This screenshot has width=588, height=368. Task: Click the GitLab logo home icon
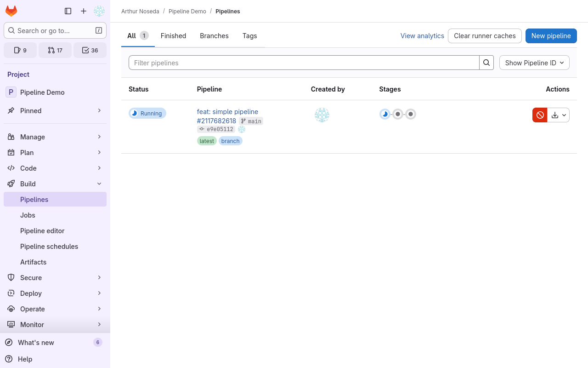11,11
